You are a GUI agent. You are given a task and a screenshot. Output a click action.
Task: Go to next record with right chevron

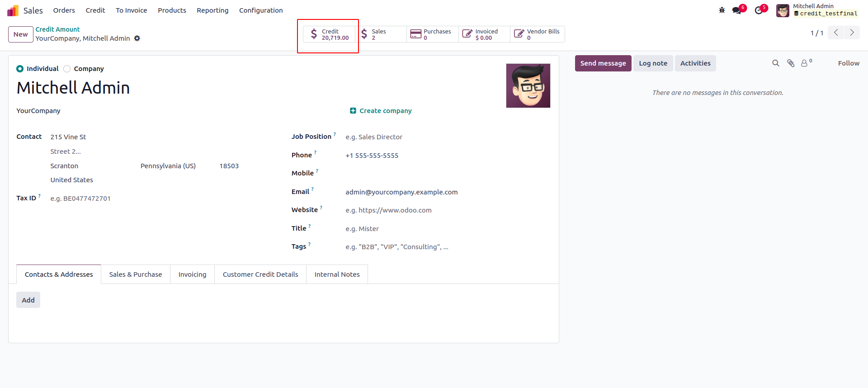pyautogui.click(x=852, y=33)
